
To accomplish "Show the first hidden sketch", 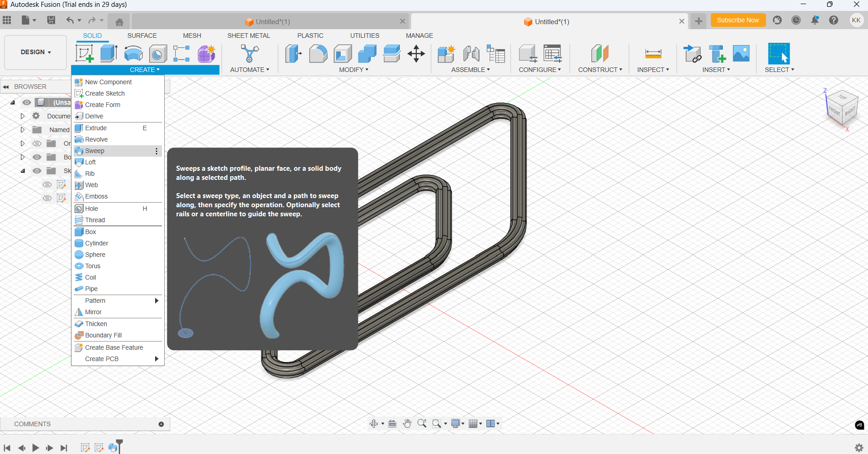I will point(47,184).
